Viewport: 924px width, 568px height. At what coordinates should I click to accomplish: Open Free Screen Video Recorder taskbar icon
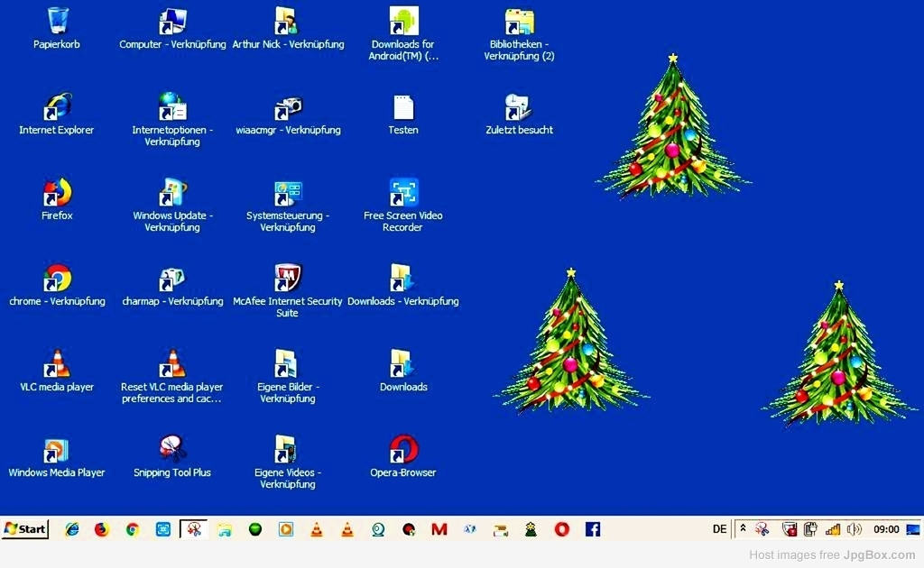point(163,529)
